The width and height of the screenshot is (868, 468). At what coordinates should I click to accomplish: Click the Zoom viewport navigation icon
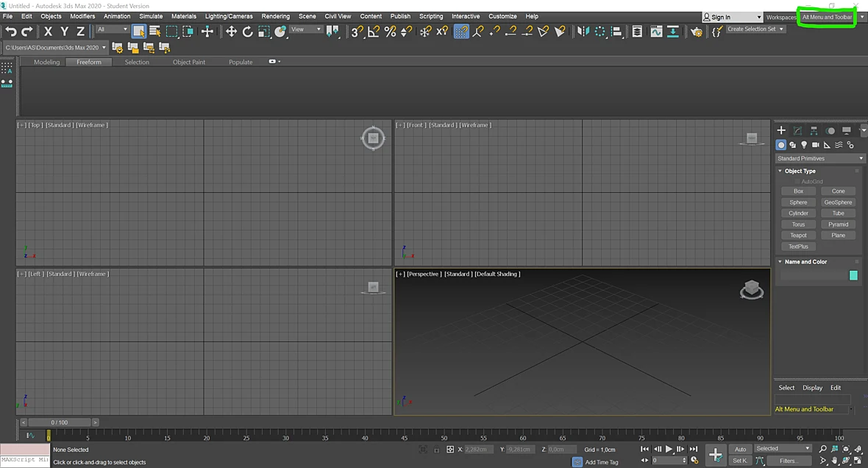[822, 449]
